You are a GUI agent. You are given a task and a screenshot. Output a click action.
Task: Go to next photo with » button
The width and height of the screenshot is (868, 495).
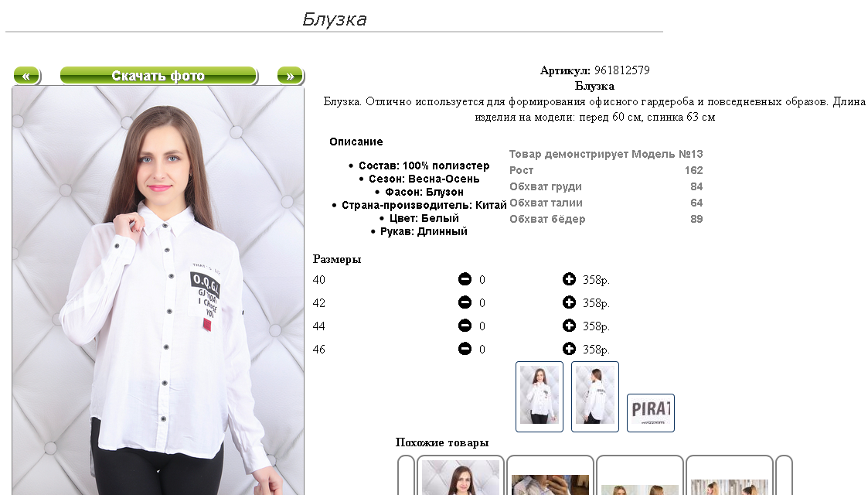pyautogui.click(x=291, y=76)
